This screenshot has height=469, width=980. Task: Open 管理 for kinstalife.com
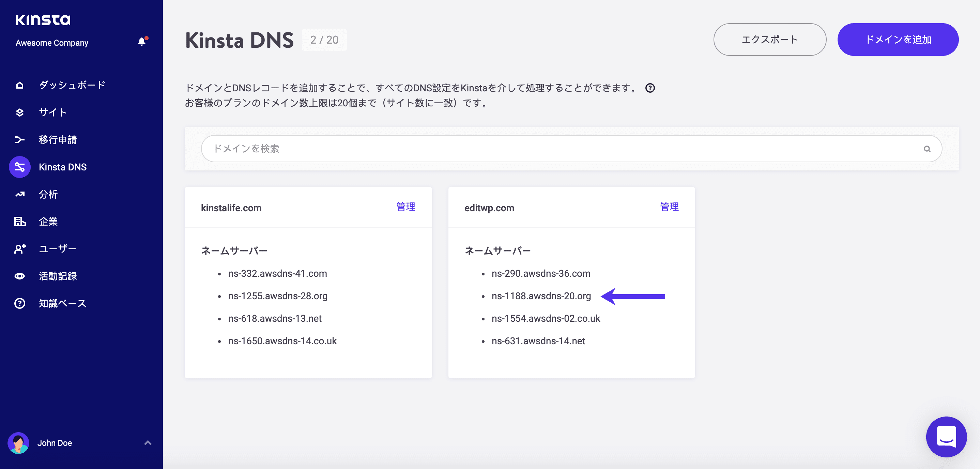tap(406, 207)
